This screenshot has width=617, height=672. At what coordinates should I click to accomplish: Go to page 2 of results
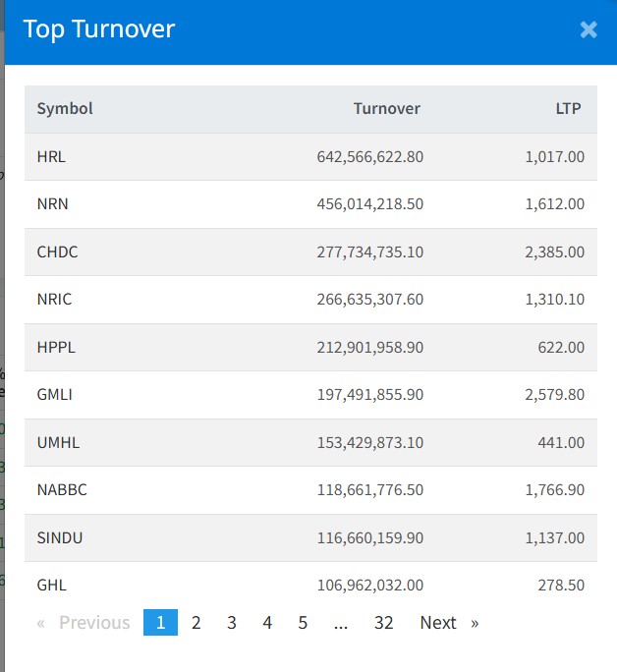tap(196, 623)
